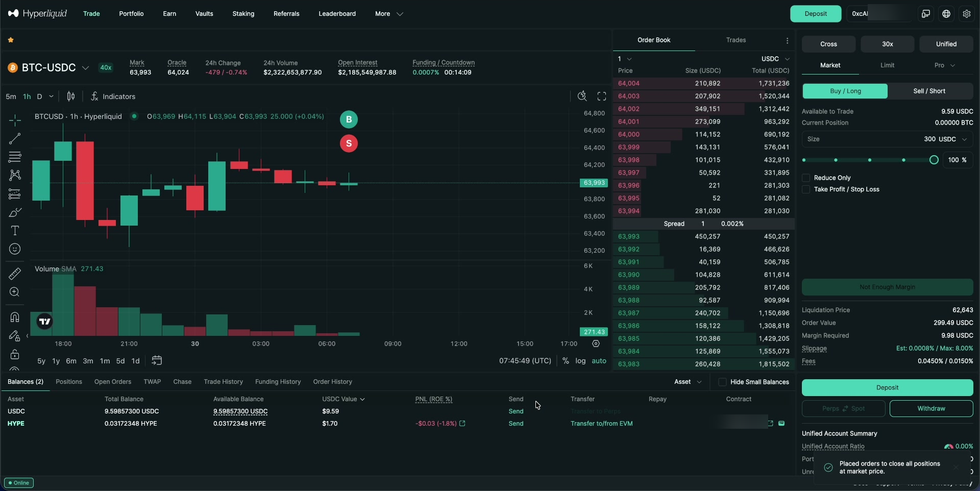Screen dimensions: 980x491
Task: Open the emoji icons tool
Action: click(x=15, y=249)
